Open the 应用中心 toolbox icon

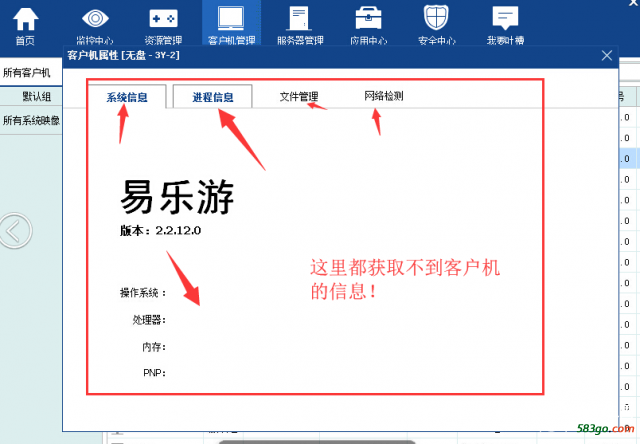(368, 18)
